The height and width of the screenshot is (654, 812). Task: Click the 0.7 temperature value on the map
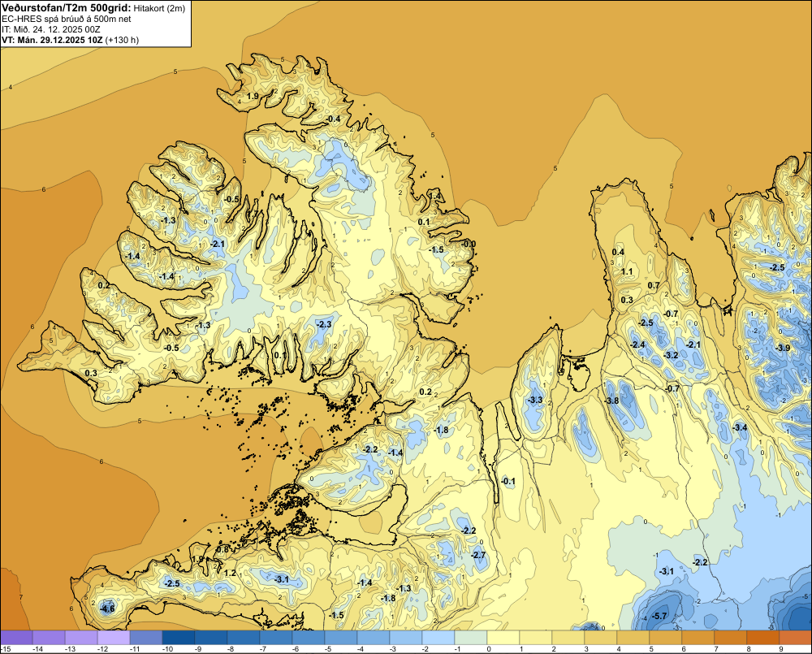tap(654, 285)
